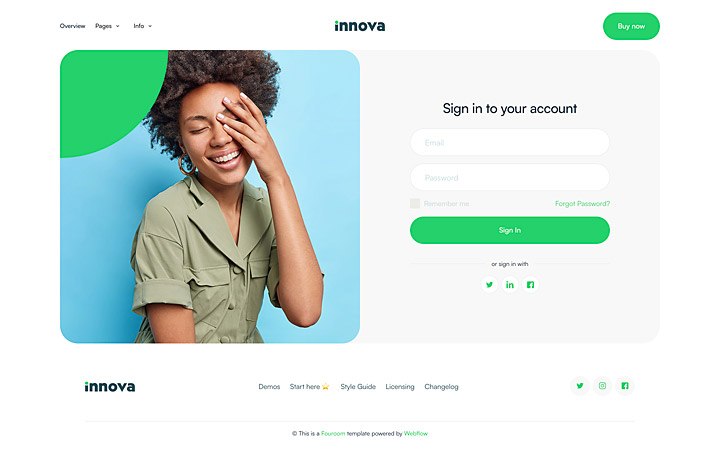Click the Buy now button
720x450 pixels.
click(x=631, y=26)
